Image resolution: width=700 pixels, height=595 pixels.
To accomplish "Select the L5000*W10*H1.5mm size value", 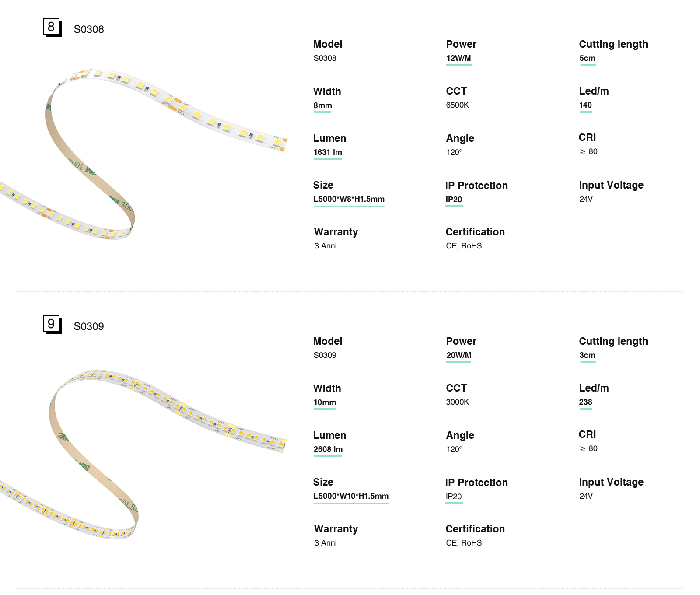I will click(x=351, y=496).
